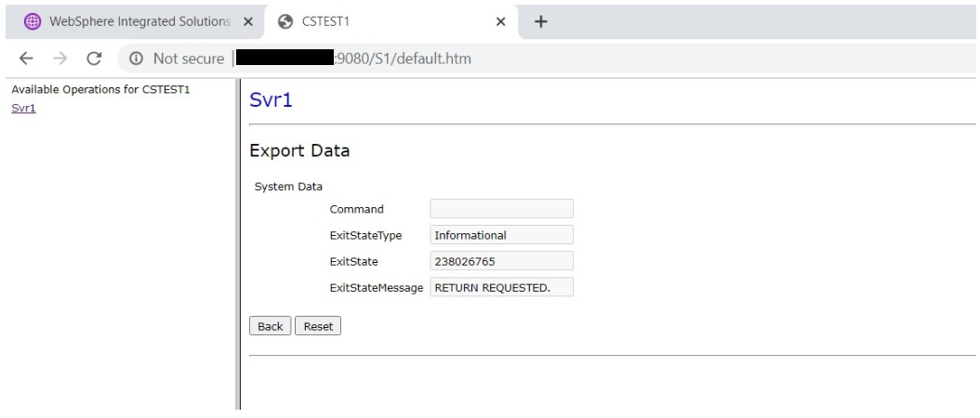Select the ExitState field with 238026765
This screenshot has width=980, height=418.
(x=501, y=261)
